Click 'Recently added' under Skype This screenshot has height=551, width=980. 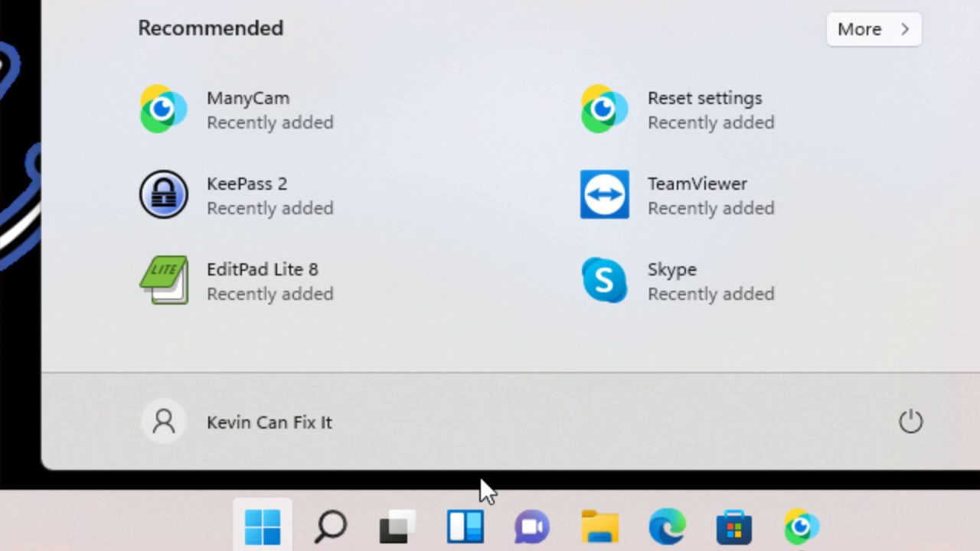[710, 294]
